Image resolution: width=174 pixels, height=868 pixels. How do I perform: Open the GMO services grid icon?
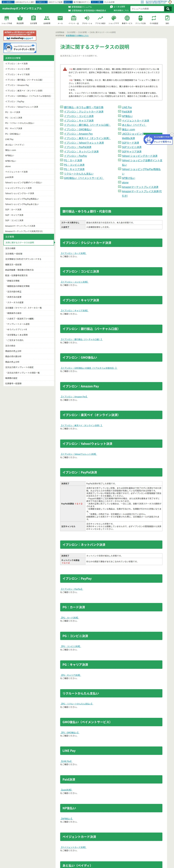pyautogui.click(x=142, y=2)
